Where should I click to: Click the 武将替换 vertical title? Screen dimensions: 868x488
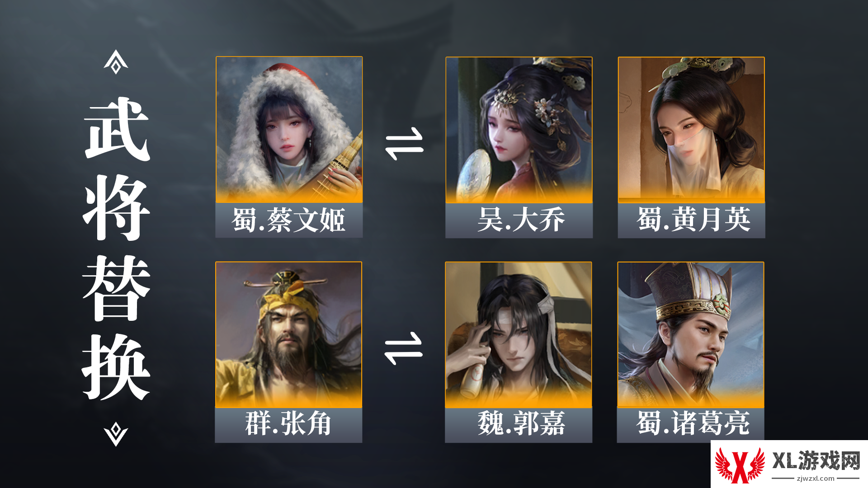[x=116, y=248]
